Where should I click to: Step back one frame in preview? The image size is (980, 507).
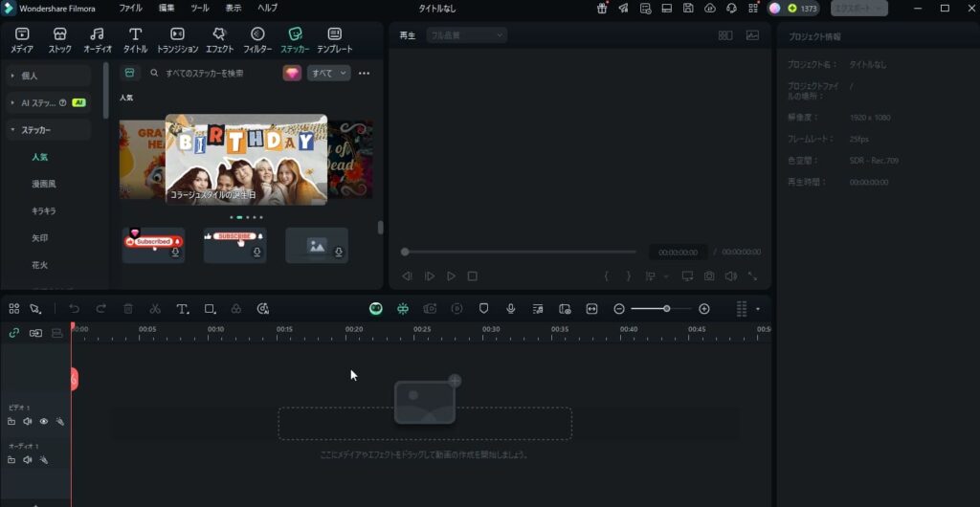point(408,276)
